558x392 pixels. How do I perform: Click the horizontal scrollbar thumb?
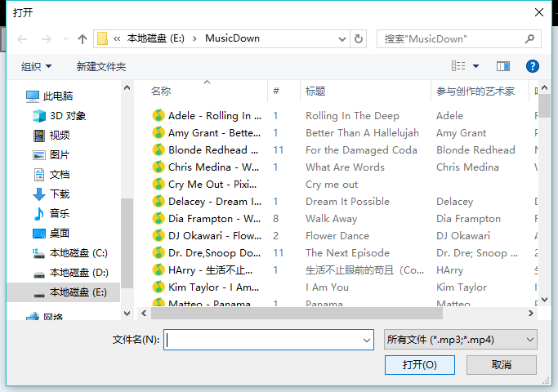pos(297,314)
